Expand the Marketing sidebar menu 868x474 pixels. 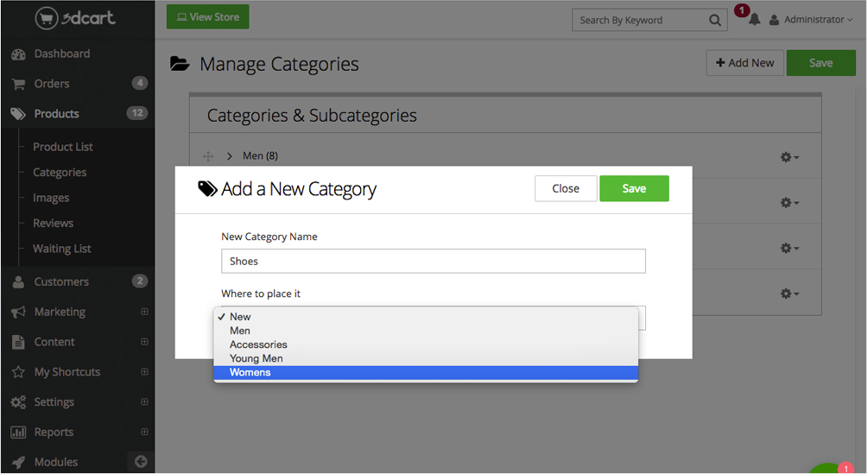point(144,312)
